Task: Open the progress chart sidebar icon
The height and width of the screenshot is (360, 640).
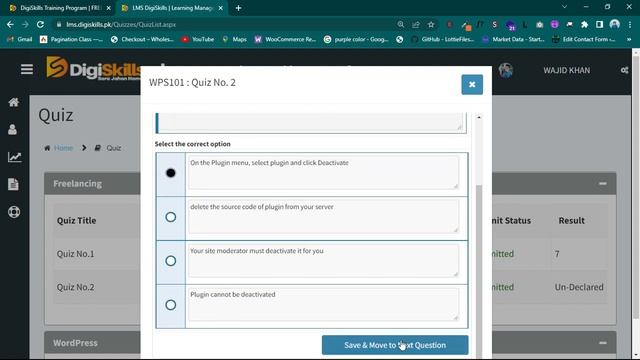Action: click(14, 157)
